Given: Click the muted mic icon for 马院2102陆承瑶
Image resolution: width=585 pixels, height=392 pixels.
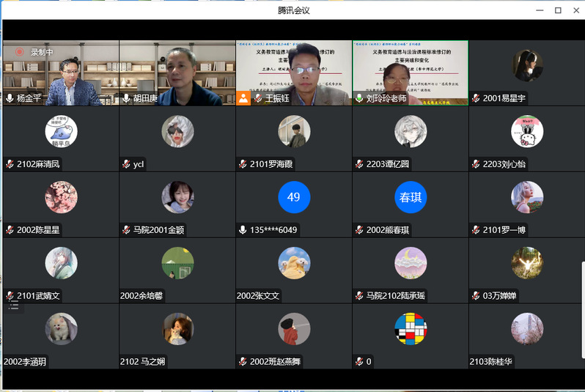Looking at the screenshot, I should pos(359,296).
